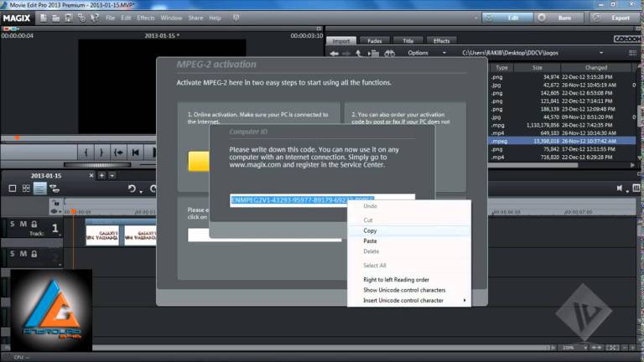Click the Edit mode button
This screenshot has height=362, width=644.
(x=508, y=18)
